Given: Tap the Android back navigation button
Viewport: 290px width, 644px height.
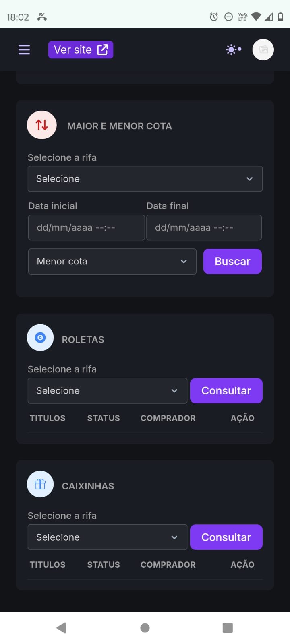Looking at the screenshot, I should 61,627.
